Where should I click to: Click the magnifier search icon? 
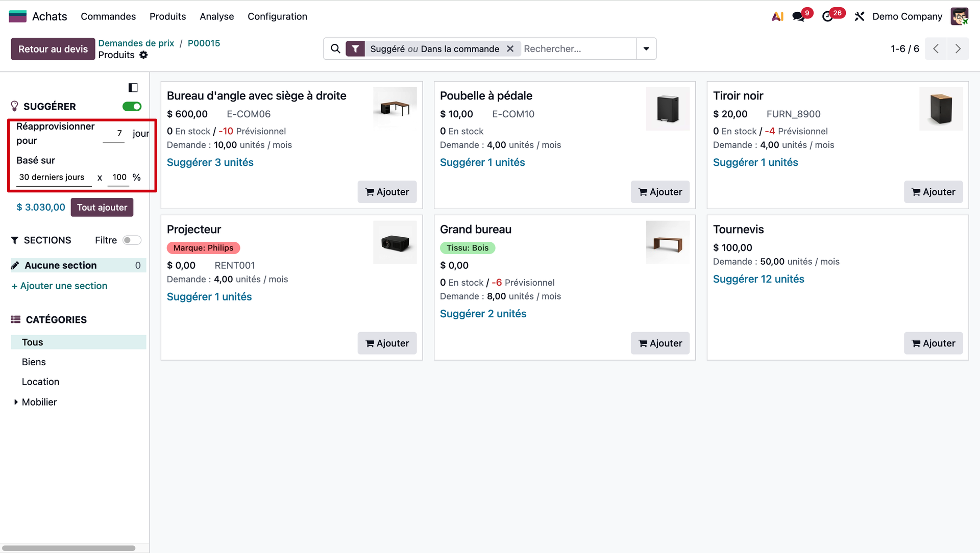[x=335, y=49]
